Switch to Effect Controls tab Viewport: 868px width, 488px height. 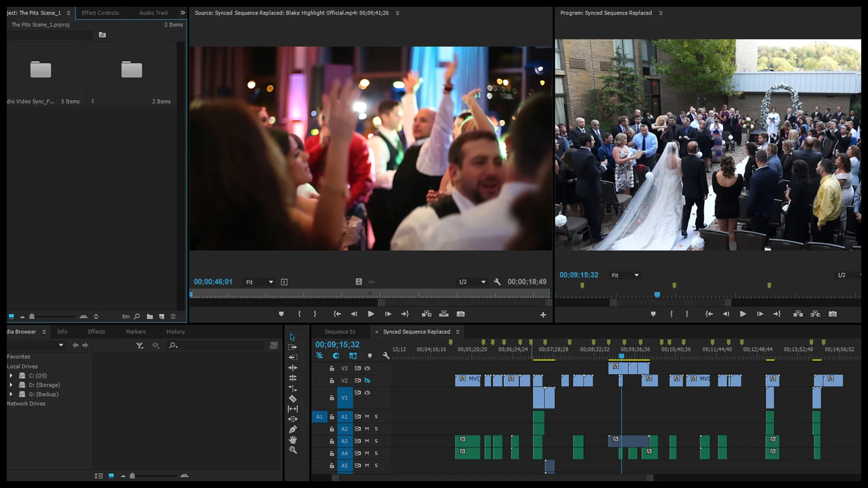click(100, 13)
